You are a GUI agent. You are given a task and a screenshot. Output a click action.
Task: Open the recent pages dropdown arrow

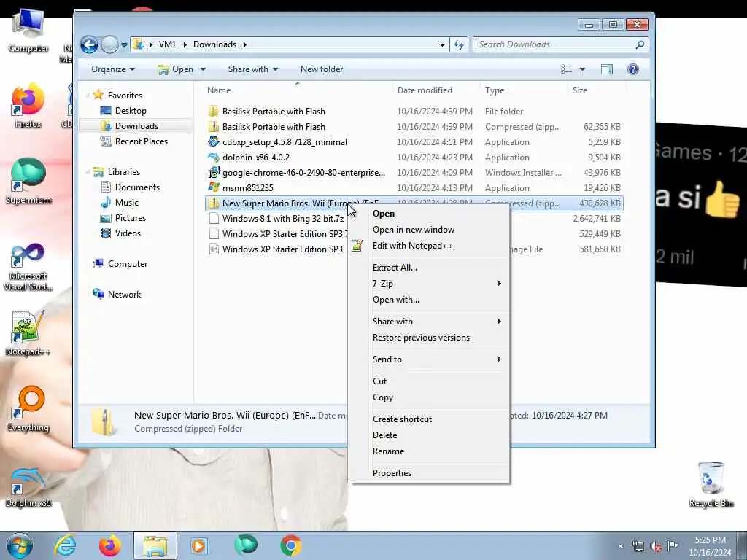124,44
